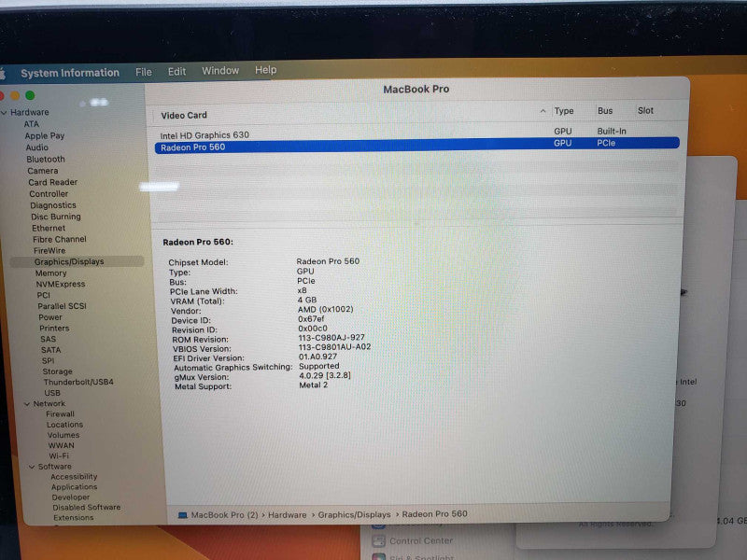Click the Hardware path bar item
747x560 pixels.
click(x=288, y=515)
